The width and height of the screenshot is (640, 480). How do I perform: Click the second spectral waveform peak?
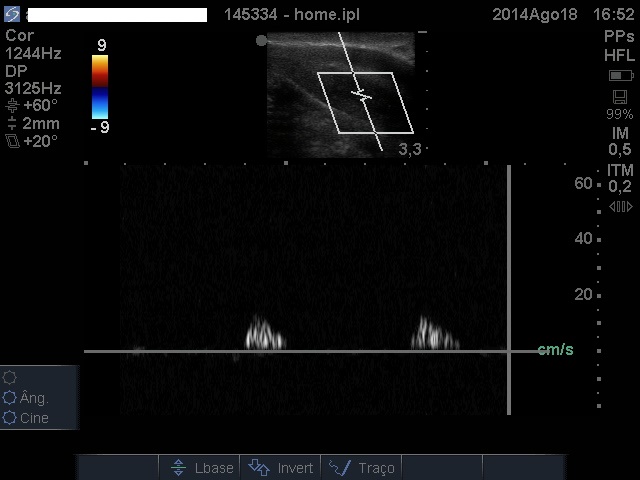click(435, 333)
